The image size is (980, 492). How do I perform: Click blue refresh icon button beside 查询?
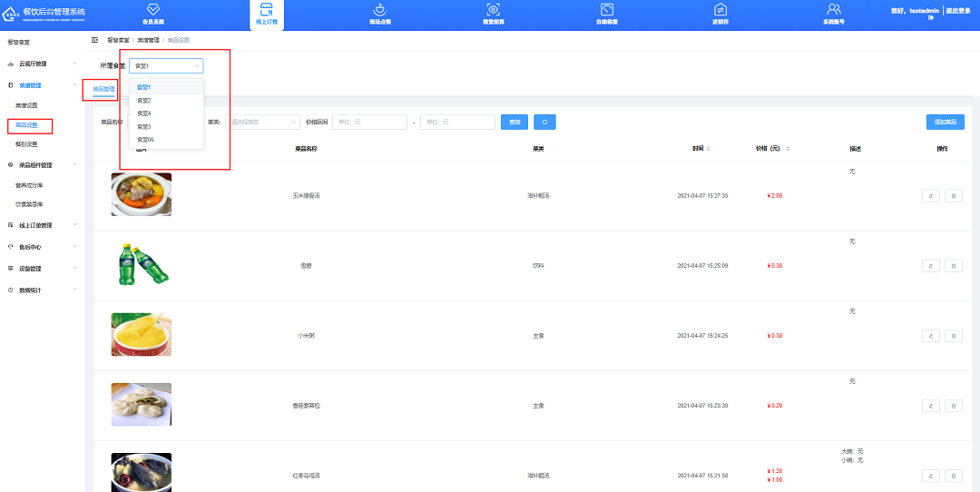tap(544, 122)
